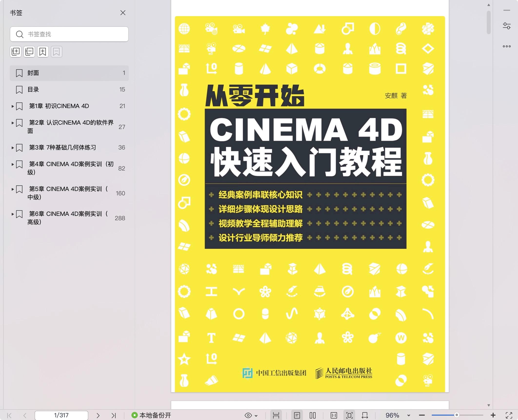Expand 第1章 初识CINEMA 4D
The height and width of the screenshot is (420, 518).
point(13,106)
